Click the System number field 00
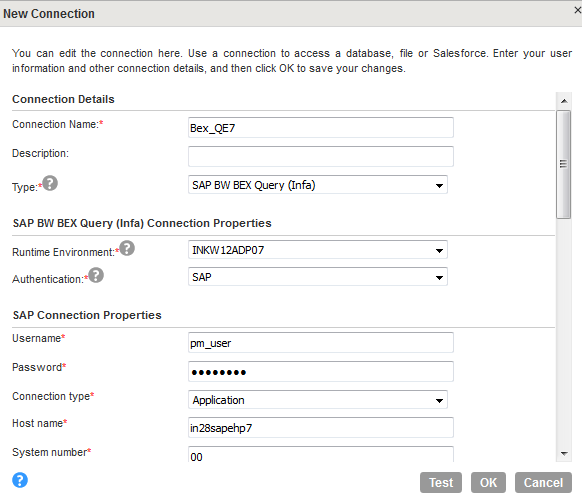Viewport: 582px width, 497px height. click(x=321, y=454)
